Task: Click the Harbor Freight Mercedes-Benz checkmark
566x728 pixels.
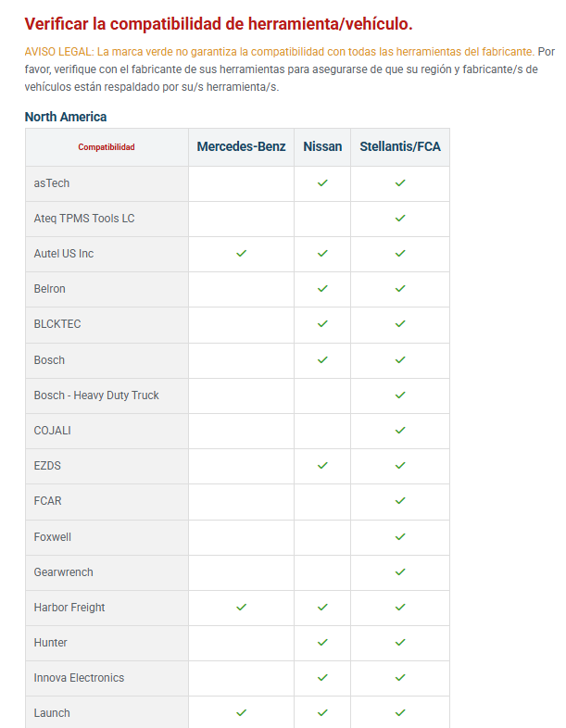Action: click(241, 608)
